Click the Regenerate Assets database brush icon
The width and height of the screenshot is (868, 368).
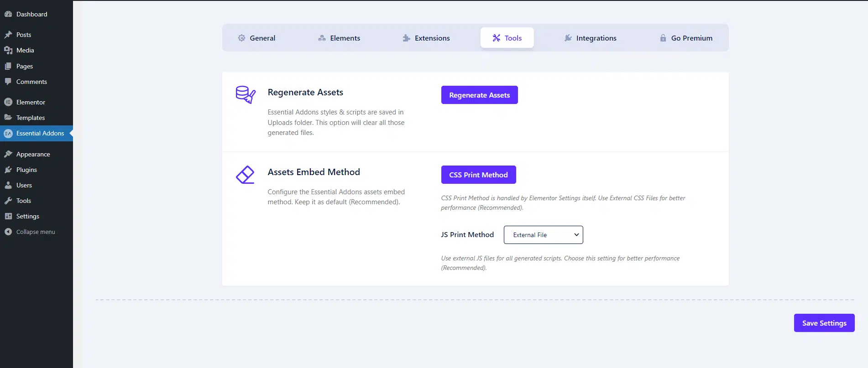click(246, 94)
